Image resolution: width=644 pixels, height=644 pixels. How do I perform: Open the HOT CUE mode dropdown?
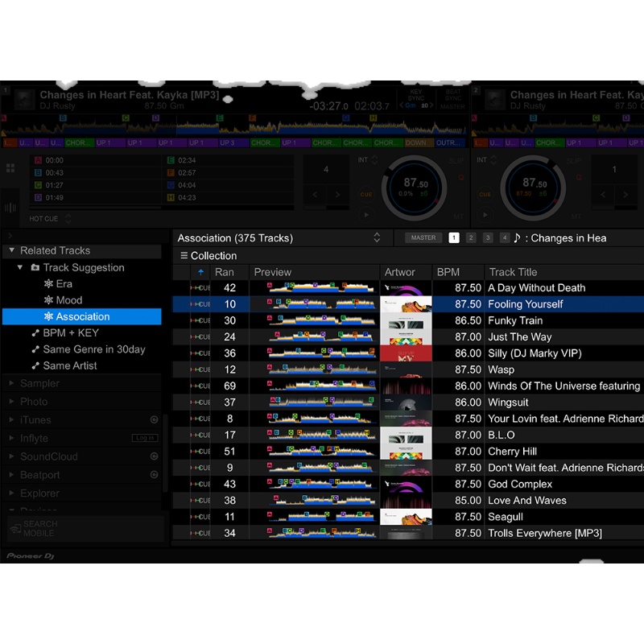[x=68, y=218]
